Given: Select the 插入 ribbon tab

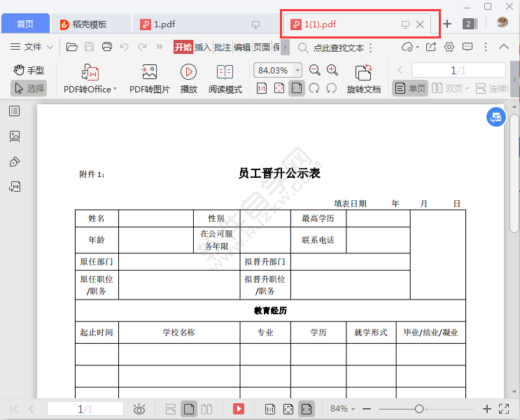Looking at the screenshot, I should 203,47.
